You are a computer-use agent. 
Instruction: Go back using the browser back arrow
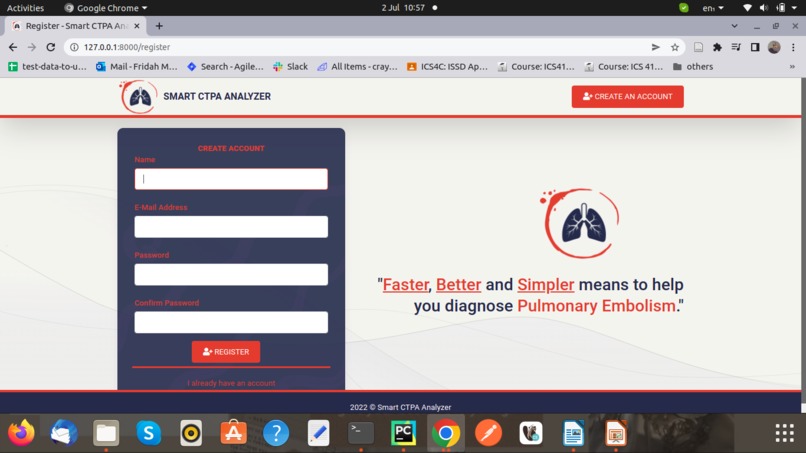(x=13, y=47)
